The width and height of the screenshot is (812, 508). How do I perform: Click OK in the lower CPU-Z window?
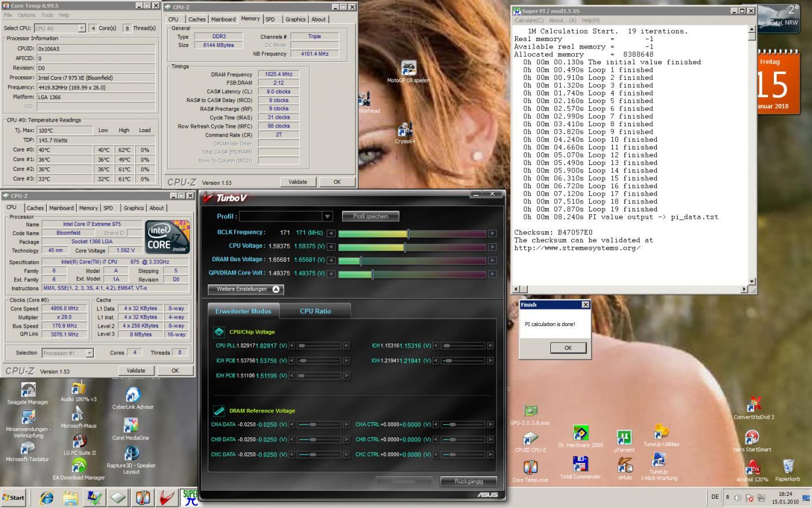175,371
